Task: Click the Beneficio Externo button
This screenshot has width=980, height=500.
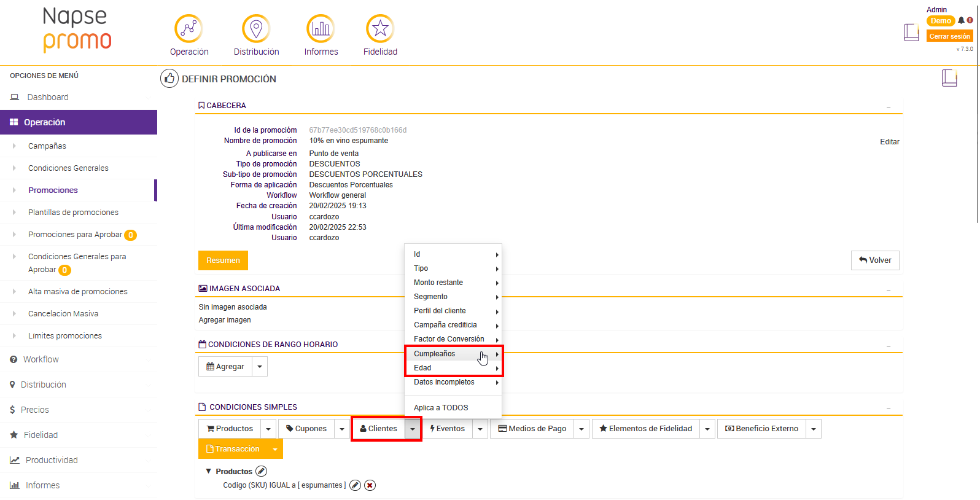Action: click(x=761, y=429)
